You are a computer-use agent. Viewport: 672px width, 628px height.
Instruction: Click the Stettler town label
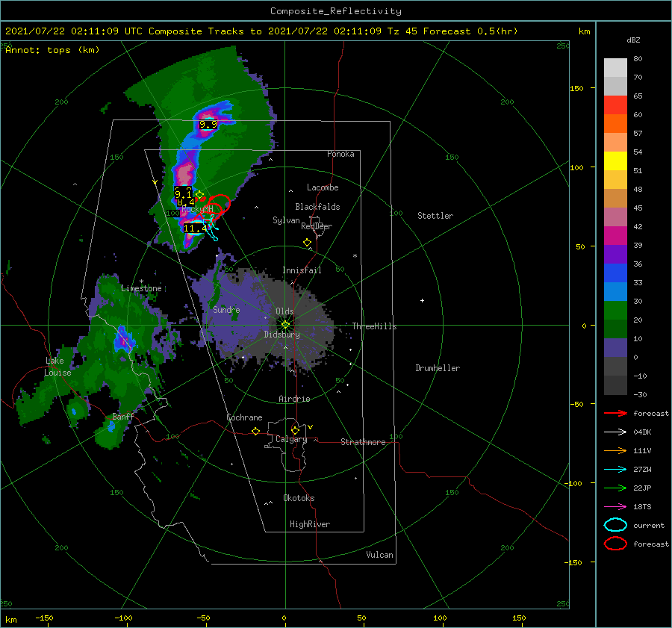tap(435, 216)
